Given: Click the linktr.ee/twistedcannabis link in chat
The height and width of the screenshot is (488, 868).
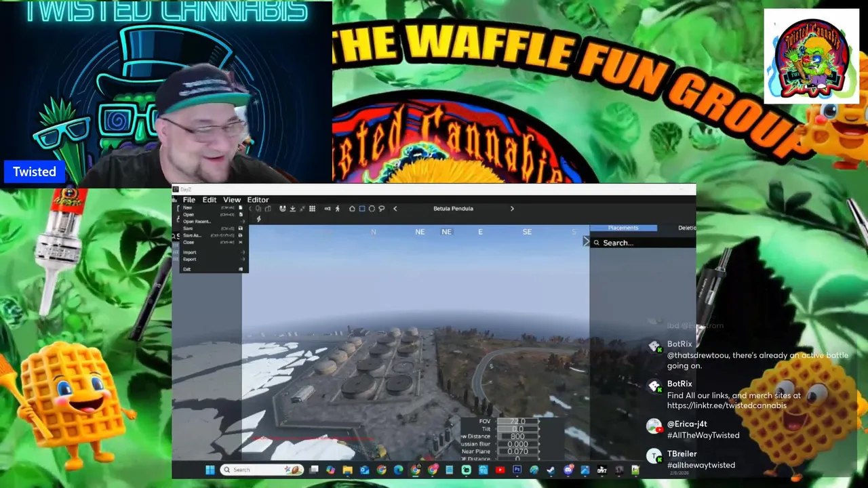Looking at the screenshot, I should pos(727,405).
